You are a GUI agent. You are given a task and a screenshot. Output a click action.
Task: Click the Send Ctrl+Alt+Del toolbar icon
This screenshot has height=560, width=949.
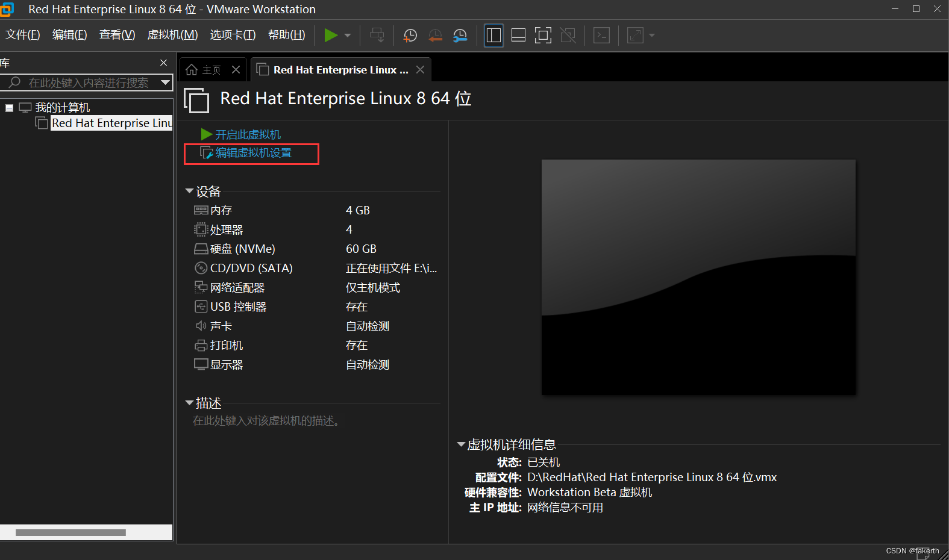pyautogui.click(x=377, y=36)
